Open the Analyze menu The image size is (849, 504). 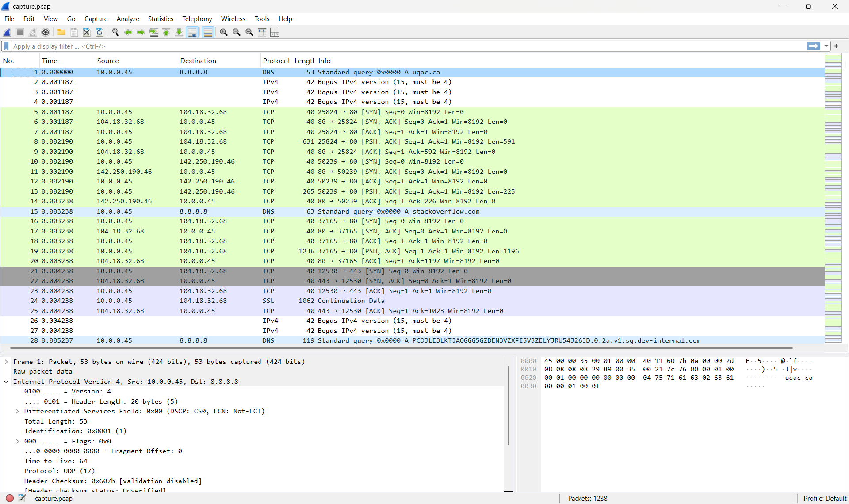point(128,19)
